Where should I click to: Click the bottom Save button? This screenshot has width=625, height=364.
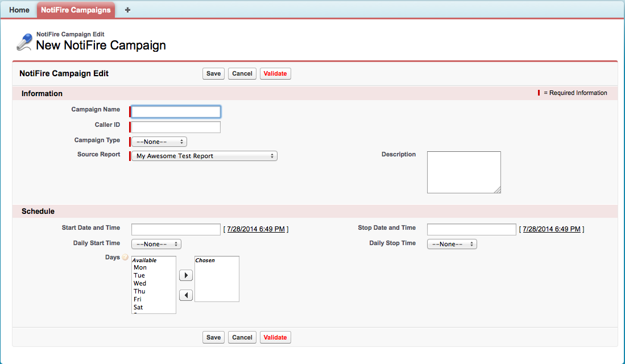pyautogui.click(x=213, y=337)
